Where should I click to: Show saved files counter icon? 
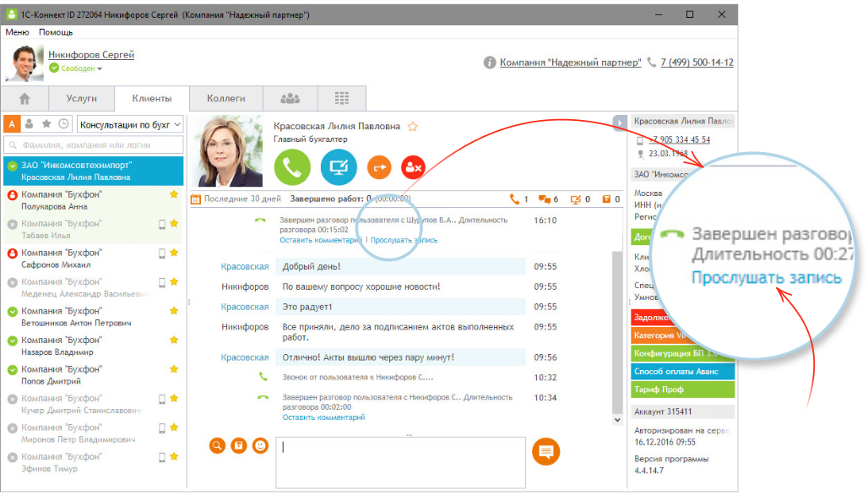[x=606, y=199]
